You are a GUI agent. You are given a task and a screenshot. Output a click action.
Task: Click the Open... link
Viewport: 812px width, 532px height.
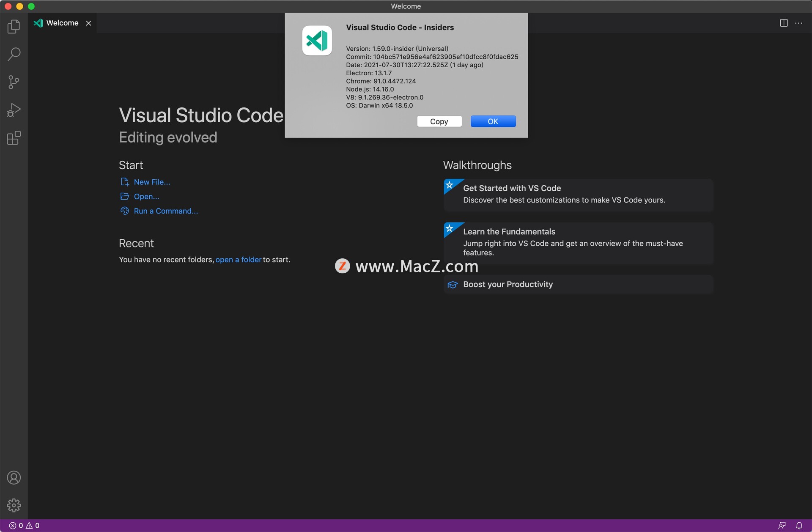pyautogui.click(x=146, y=196)
